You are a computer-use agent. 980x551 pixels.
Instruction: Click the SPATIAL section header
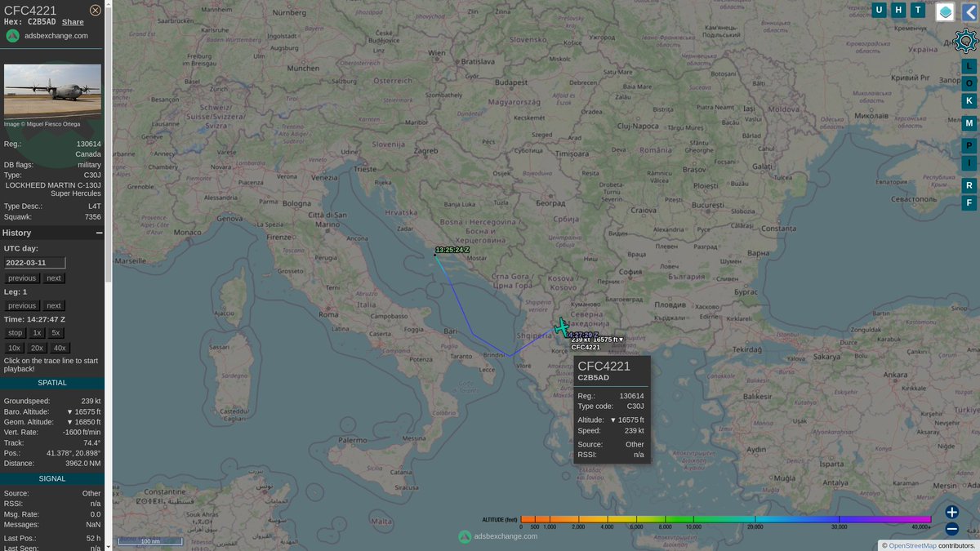tap(52, 383)
